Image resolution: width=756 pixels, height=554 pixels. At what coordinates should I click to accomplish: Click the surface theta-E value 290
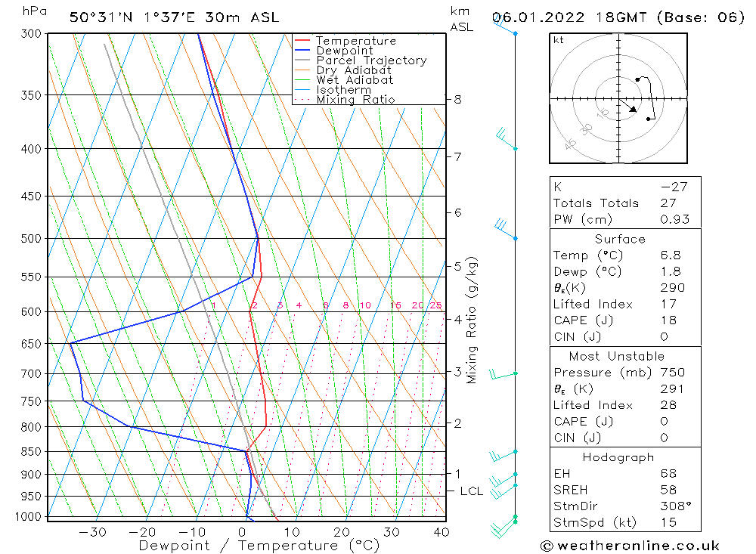click(x=672, y=288)
